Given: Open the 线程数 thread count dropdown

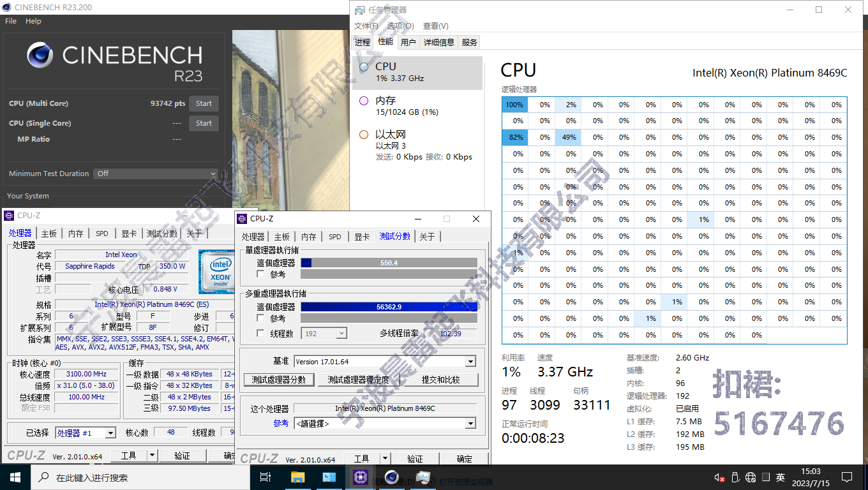Looking at the screenshot, I should click(x=342, y=333).
